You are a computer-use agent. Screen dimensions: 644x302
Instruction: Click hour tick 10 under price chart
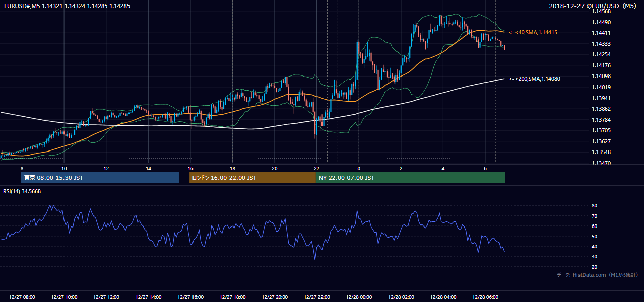pyautogui.click(x=64, y=168)
